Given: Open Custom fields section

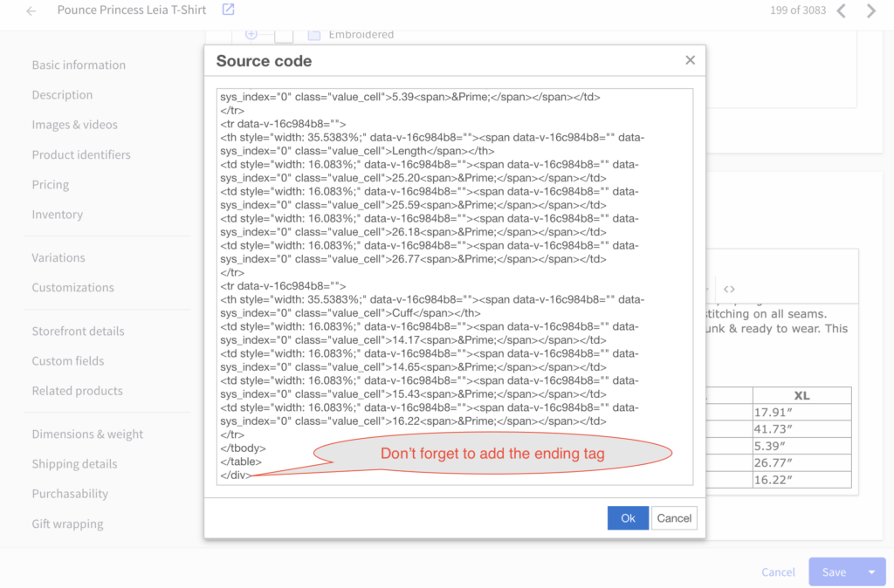Looking at the screenshot, I should click(68, 360).
